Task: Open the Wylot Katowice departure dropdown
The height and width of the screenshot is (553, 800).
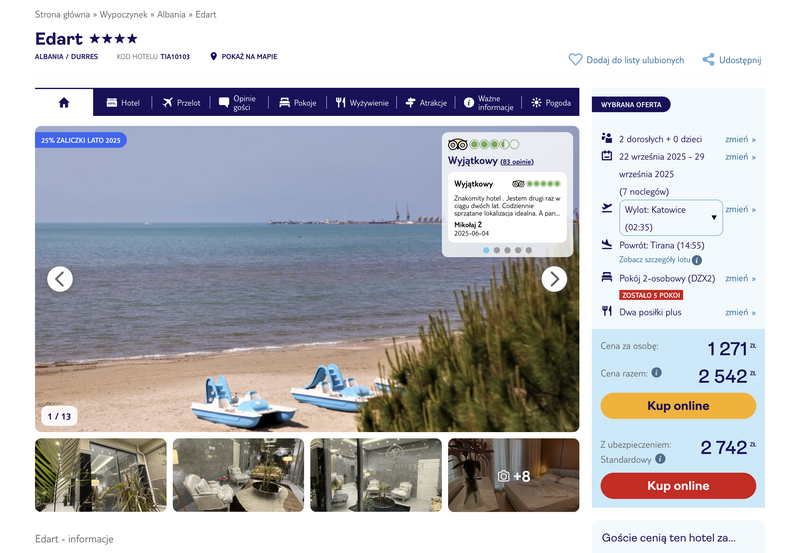Action: click(x=671, y=218)
